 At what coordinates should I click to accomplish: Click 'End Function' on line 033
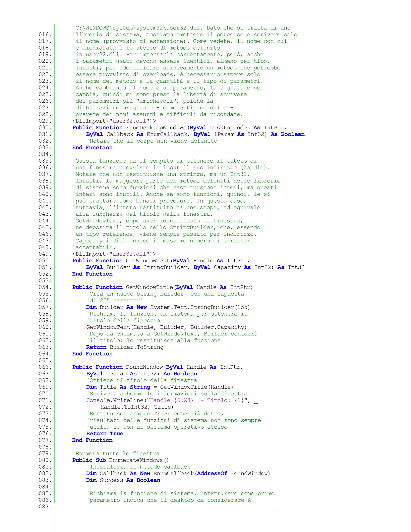point(92,148)
